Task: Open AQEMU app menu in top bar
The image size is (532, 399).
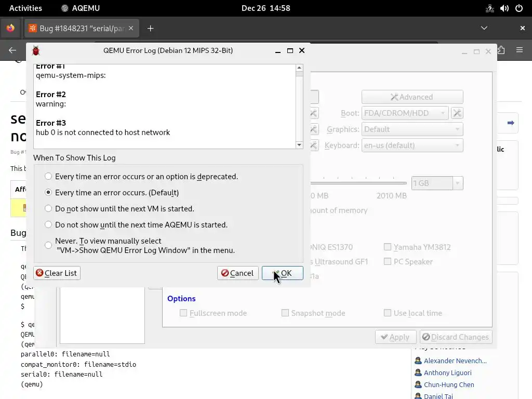Action: (x=80, y=8)
